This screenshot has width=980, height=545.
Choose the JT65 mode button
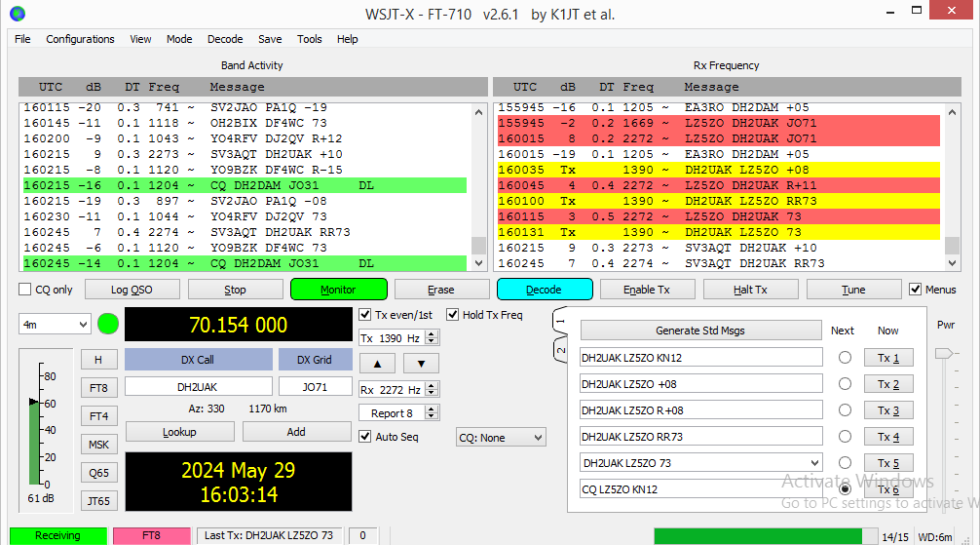click(x=98, y=501)
